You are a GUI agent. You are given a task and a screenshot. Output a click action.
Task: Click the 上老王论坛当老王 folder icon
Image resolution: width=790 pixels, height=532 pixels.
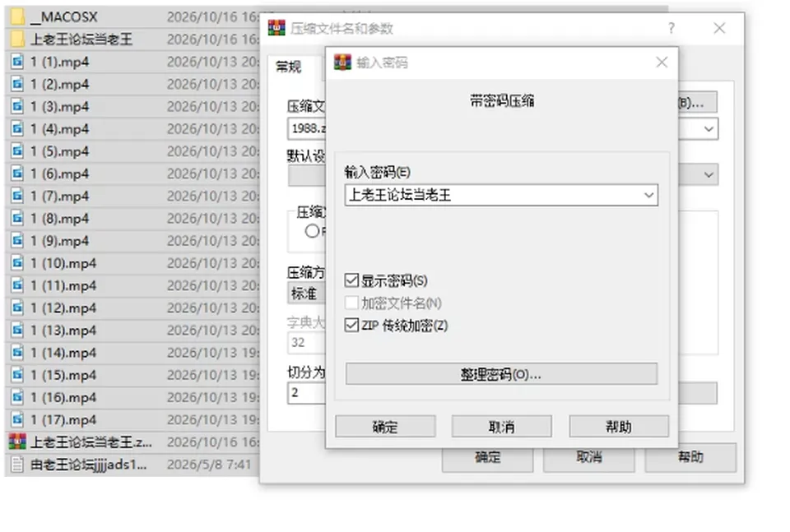[x=17, y=39]
